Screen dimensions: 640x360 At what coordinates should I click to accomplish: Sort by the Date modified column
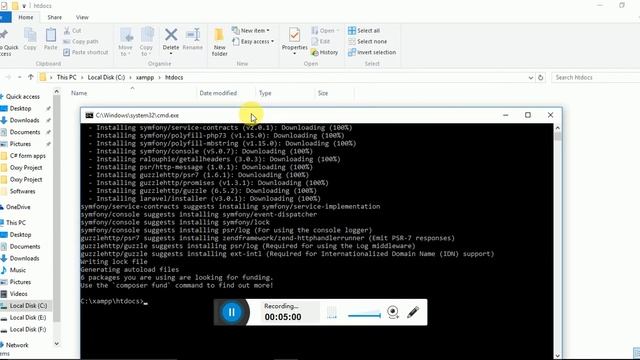point(218,93)
